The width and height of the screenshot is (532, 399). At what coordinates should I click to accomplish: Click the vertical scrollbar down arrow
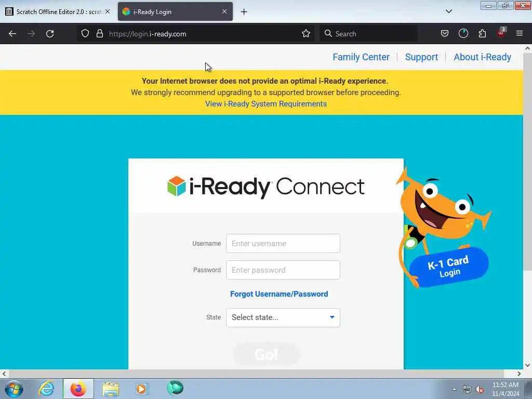click(527, 365)
